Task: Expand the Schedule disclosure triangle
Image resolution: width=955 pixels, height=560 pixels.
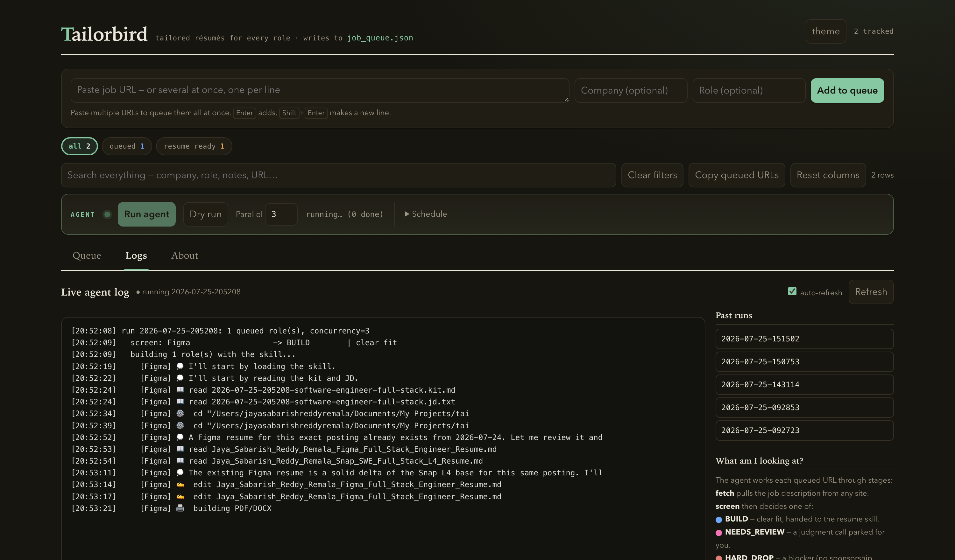Action: pyautogui.click(x=407, y=214)
